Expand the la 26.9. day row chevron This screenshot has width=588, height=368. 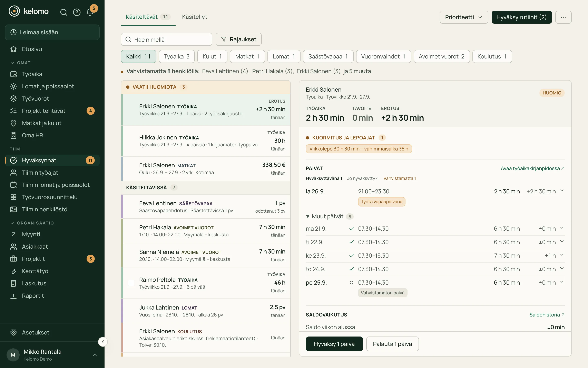pyautogui.click(x=562, y=191)
